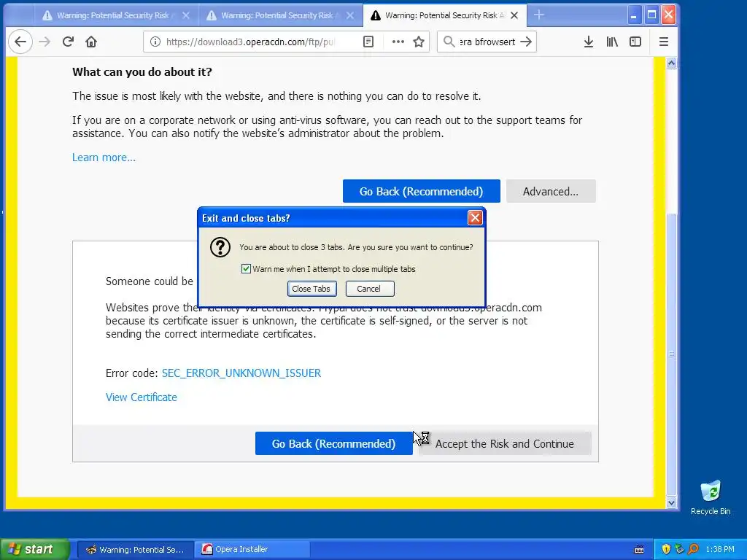Open the Downloads panel icon

pyautogui.click(x=589, y=42)
